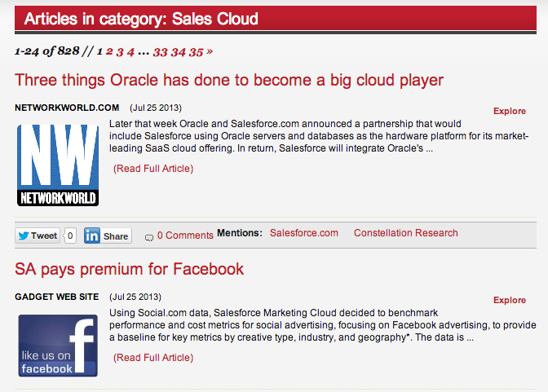
Task: Click the 'Articles in category: Sales Cloud' header
Action: click(276, 19)
